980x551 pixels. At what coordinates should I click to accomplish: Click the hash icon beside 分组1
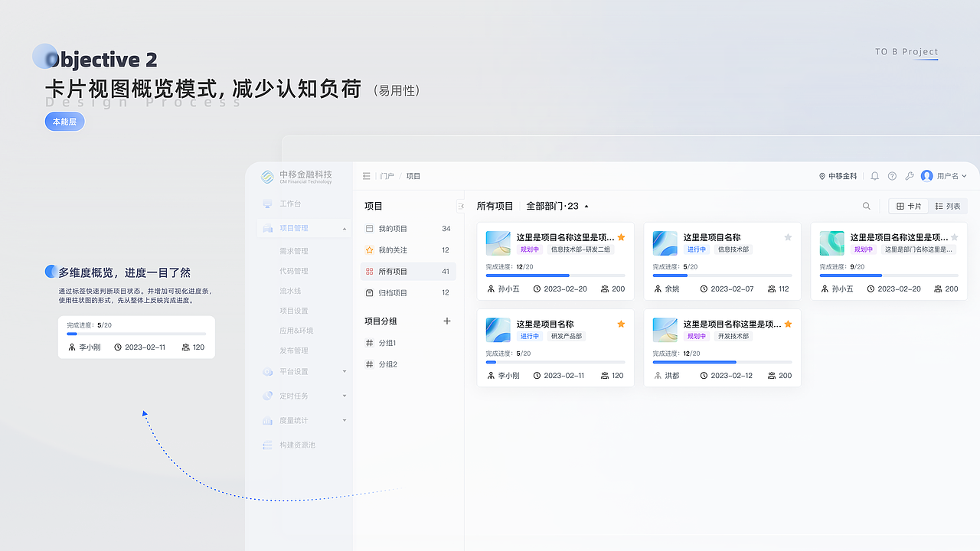click(x=370, y=343)
